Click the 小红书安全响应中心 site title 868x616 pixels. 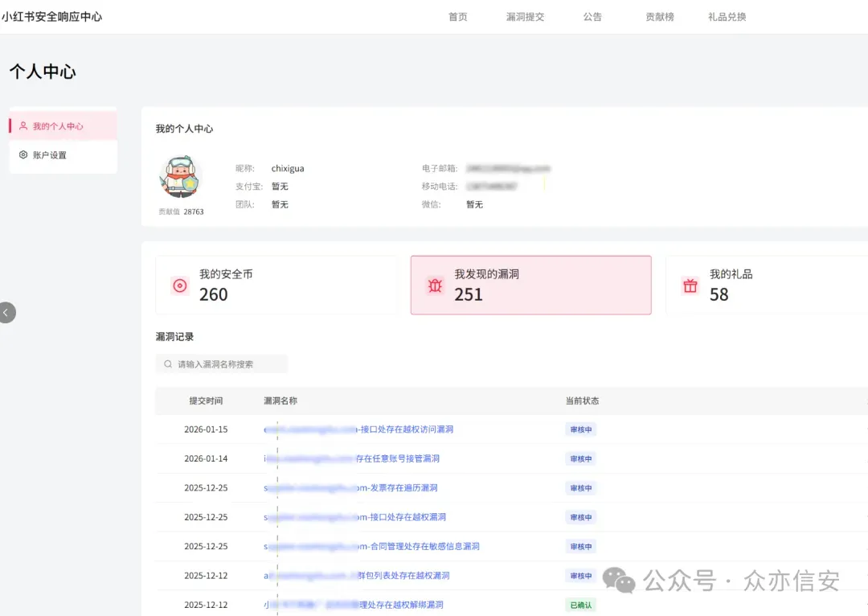51,17
